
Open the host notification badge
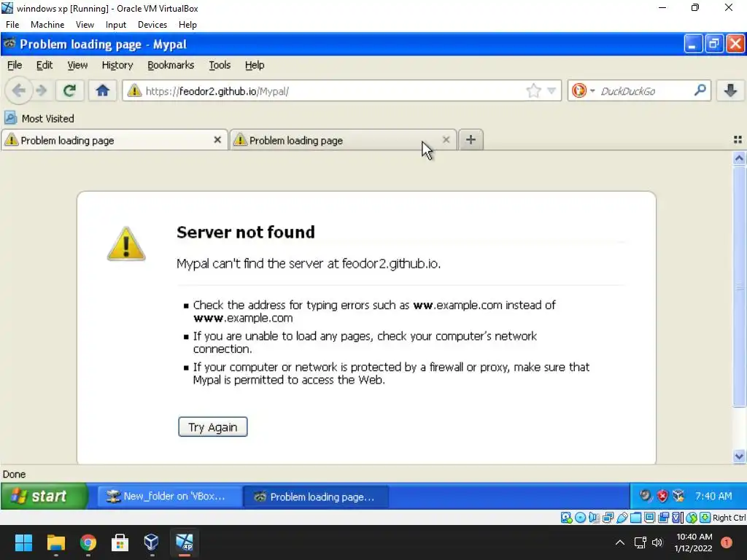(x=727, y=542)
